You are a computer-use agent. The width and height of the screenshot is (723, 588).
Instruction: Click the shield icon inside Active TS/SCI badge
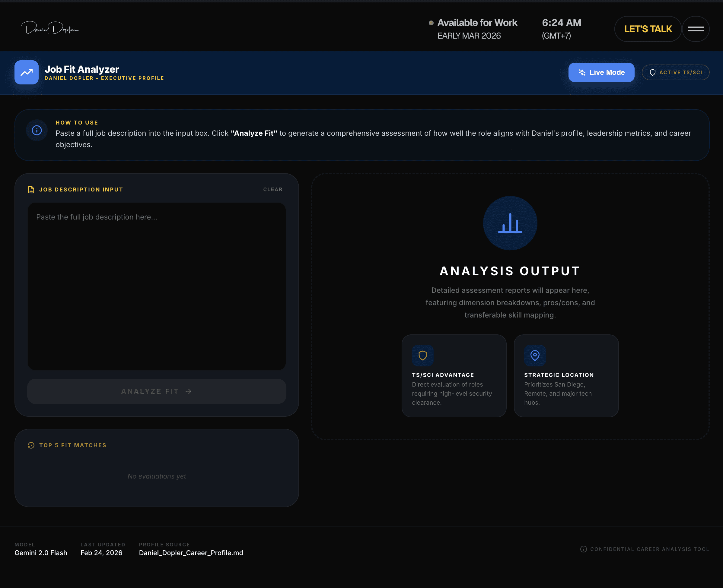tap(652, 72)
